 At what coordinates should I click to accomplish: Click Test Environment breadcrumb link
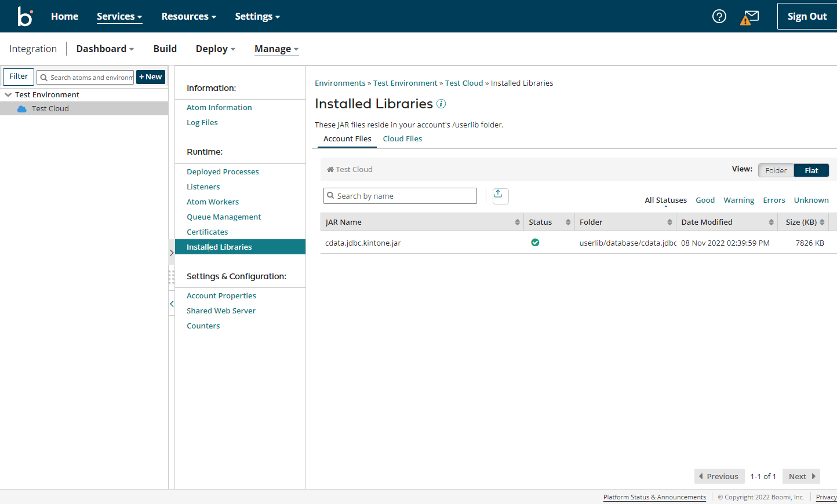pyautogui.click(x=405, y=83)
